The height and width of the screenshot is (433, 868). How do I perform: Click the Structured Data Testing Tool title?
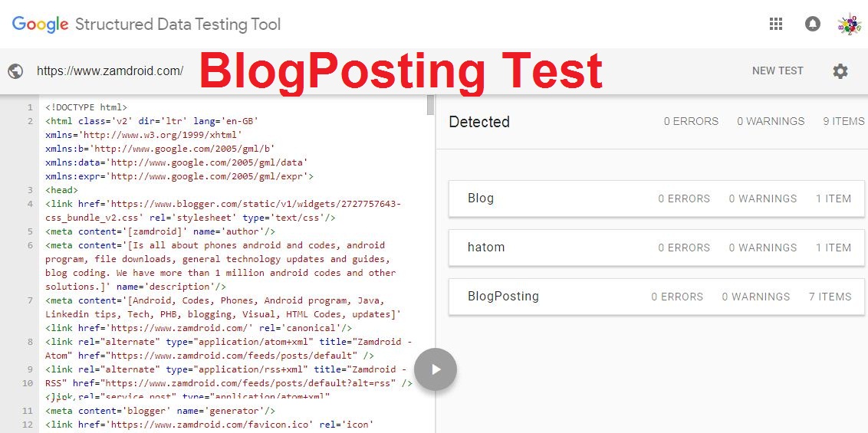pos(178,25)
